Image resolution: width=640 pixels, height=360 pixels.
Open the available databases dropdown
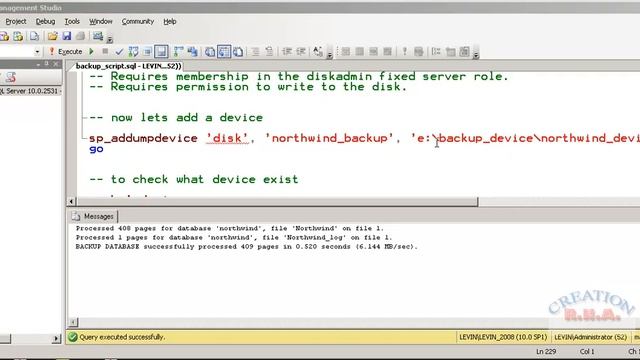37,52
